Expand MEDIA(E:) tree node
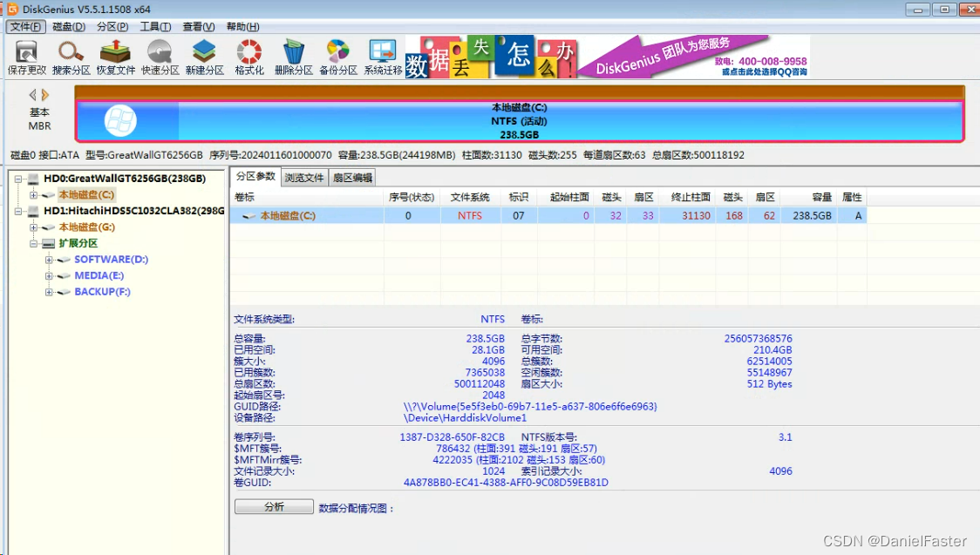 (49, 276)
